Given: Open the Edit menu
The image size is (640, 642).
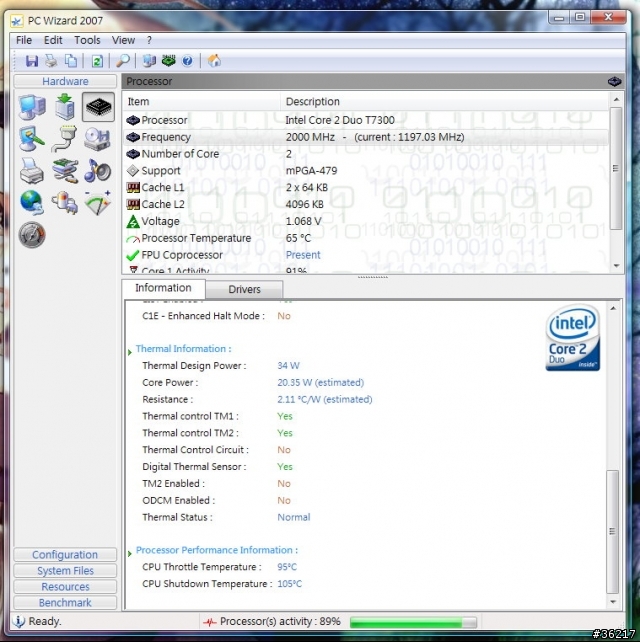Looking at the screenshot, I should tap(53, 40).
